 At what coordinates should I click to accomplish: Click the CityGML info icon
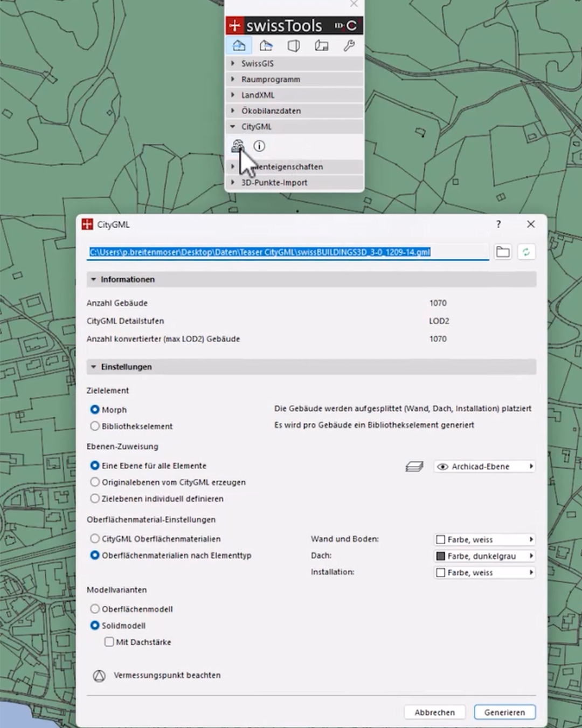pyautogui.click(x=259, y=146)
